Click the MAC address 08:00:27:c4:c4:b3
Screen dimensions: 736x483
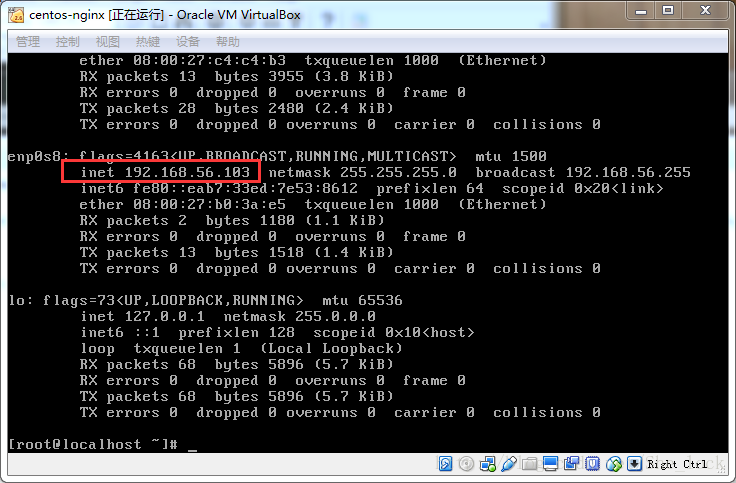click(209, 61)
